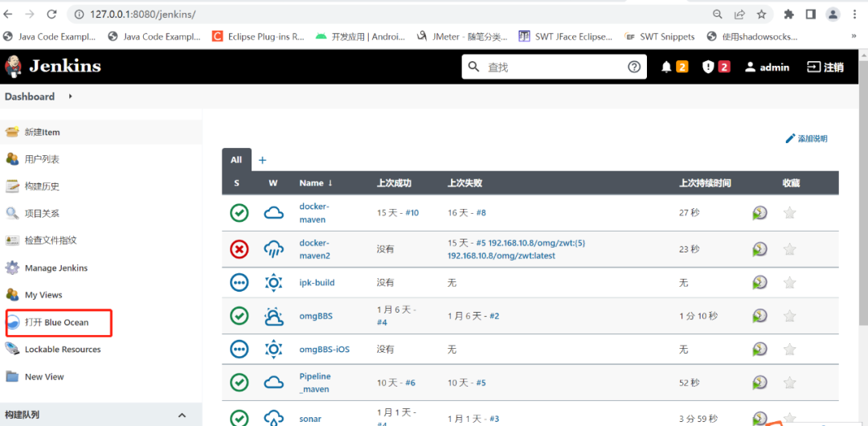This screenshot has width=868, height=426.
Task: Select the All view tab
Action: 236,159
